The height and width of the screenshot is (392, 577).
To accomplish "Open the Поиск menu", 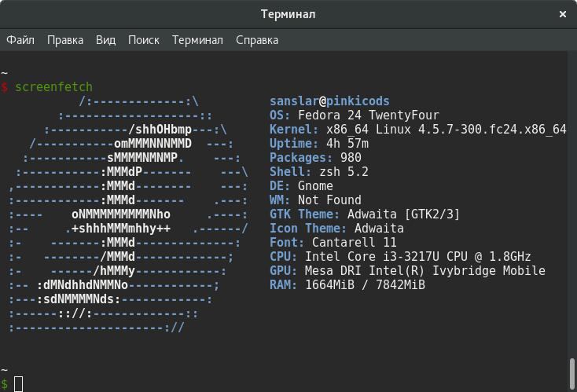I will 143,39.
